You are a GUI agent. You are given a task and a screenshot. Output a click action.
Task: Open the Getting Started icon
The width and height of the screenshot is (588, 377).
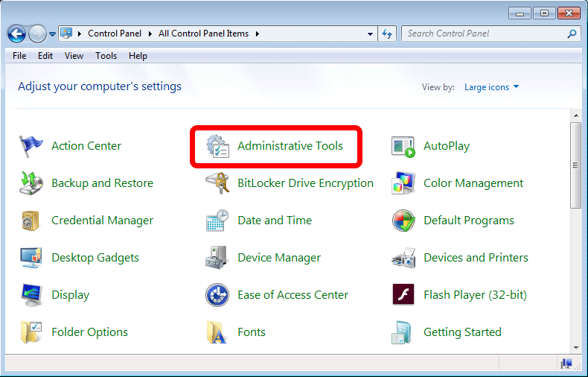click(x=402, y=332)
